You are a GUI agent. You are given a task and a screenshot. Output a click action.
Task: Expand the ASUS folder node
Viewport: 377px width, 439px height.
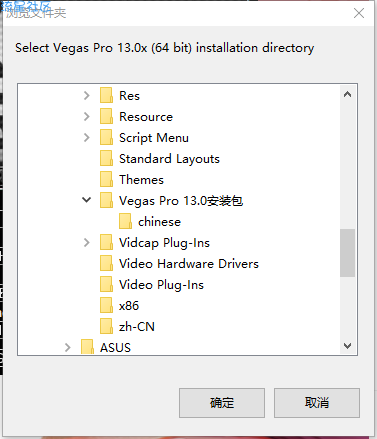pos(68,348)
